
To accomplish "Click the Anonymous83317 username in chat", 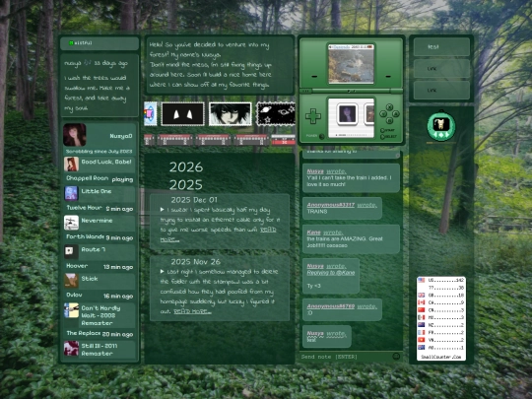I will 331,205.
